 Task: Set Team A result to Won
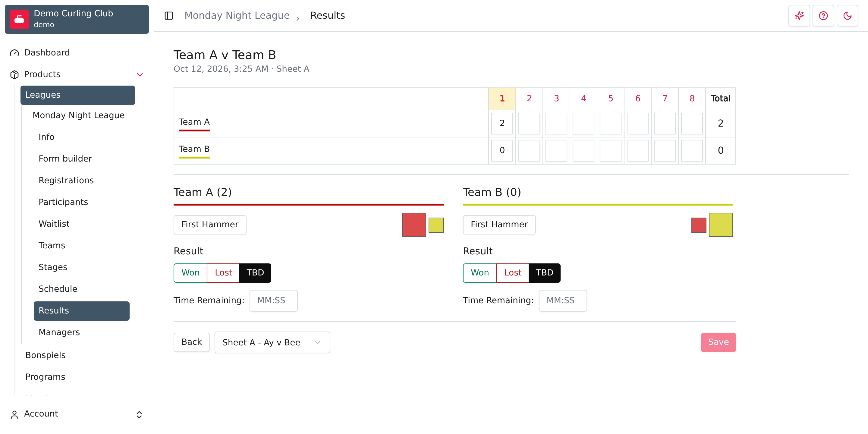tap(190, 273)
